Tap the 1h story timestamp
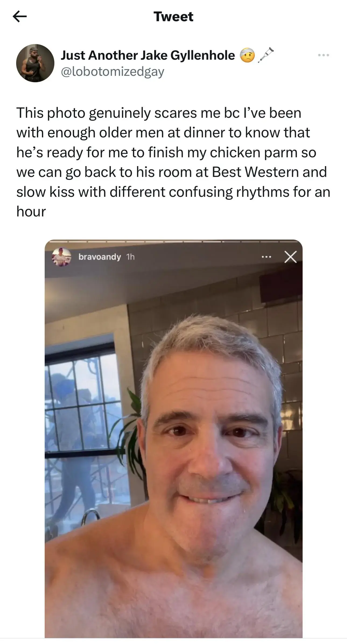The width and height of the screenshot is (347, 644). [x=130, y=257]
